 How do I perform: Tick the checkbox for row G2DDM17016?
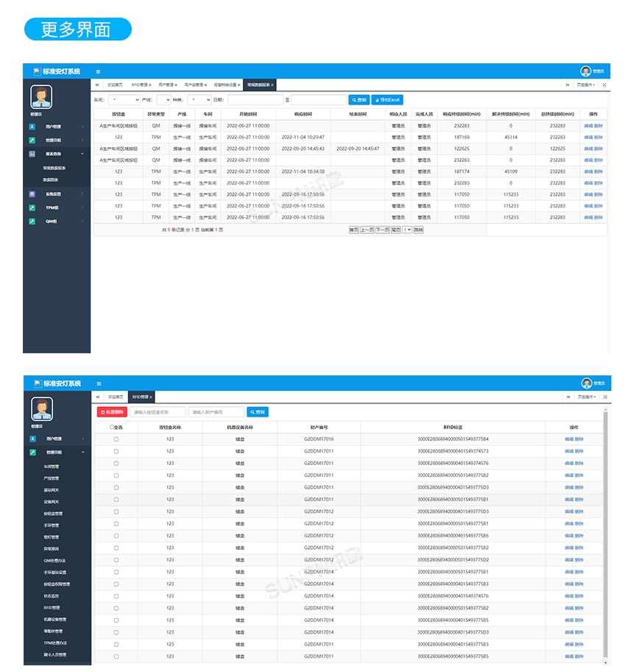[116, 439]
